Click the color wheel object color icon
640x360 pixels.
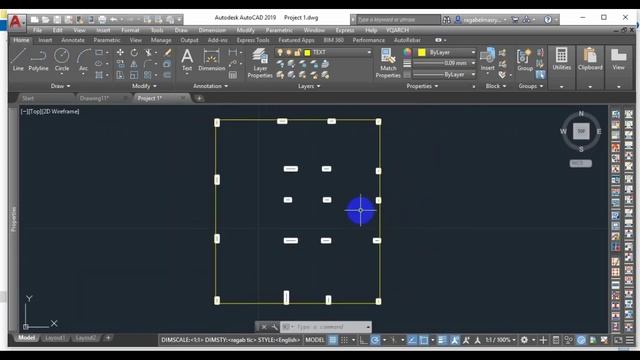click(407, 52)
